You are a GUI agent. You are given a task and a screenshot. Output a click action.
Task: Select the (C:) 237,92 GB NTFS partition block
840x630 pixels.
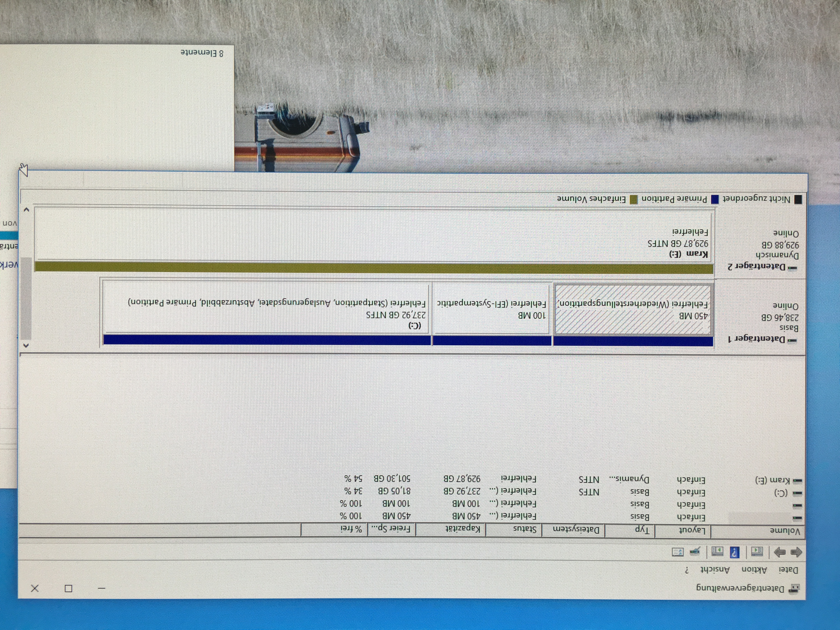267,312
